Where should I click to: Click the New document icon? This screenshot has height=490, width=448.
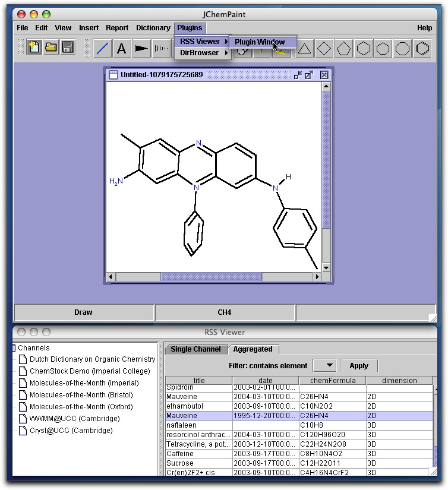click(34, 48)
